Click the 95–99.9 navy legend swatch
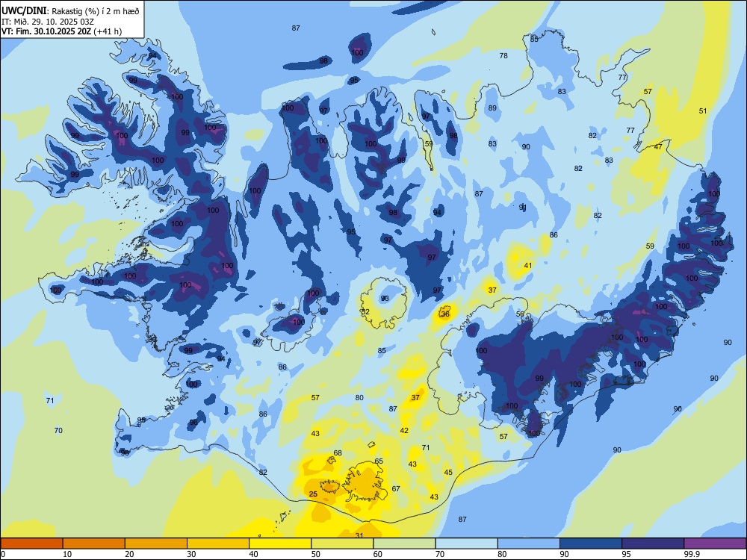The width and height of the screenshot is (747, 560). tap(653, 544)
